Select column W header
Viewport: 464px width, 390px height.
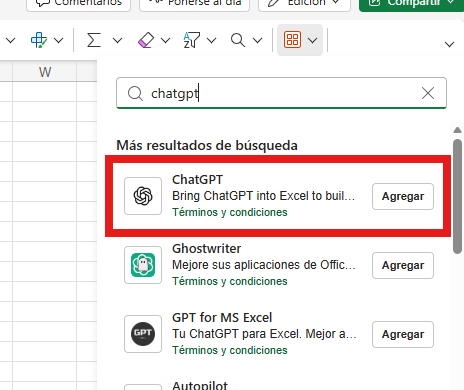pos(45,72)
